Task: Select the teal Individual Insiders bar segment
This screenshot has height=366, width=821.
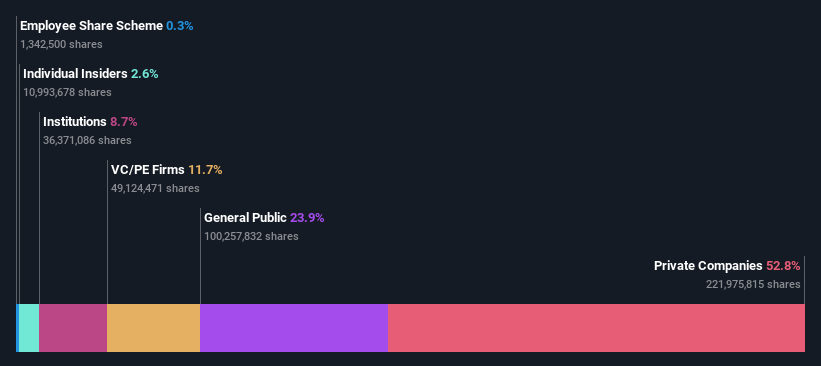Action: (29, 328)
